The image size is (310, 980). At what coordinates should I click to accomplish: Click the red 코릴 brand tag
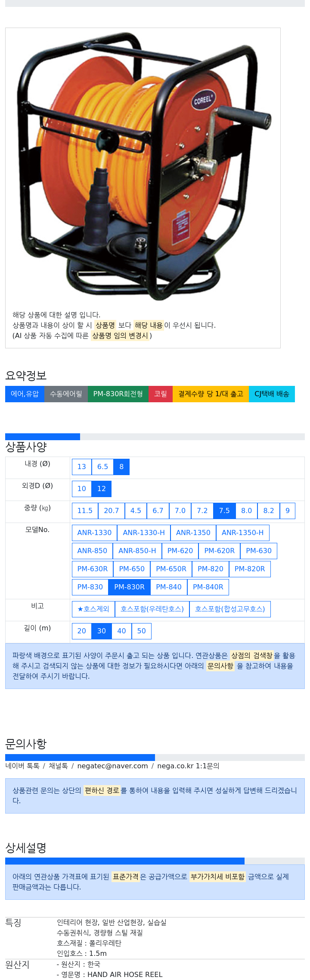tap(161, 394)
